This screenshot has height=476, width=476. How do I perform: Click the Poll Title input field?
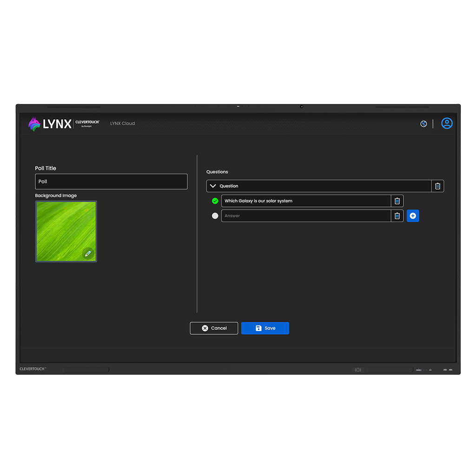click(111, 181)
